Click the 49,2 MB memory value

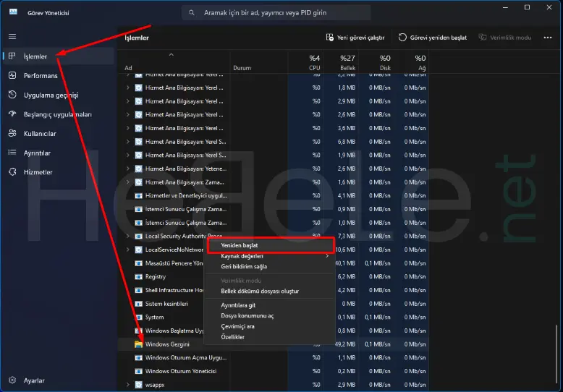click(345, 344)
